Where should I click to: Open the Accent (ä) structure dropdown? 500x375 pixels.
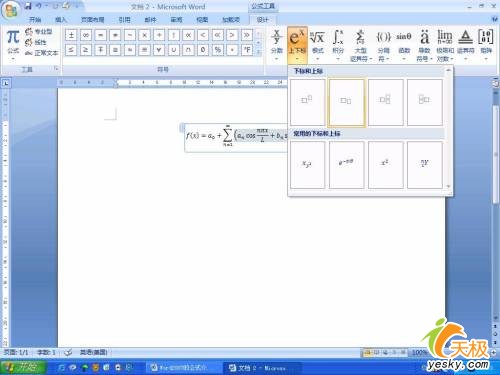tap(424, 45)
